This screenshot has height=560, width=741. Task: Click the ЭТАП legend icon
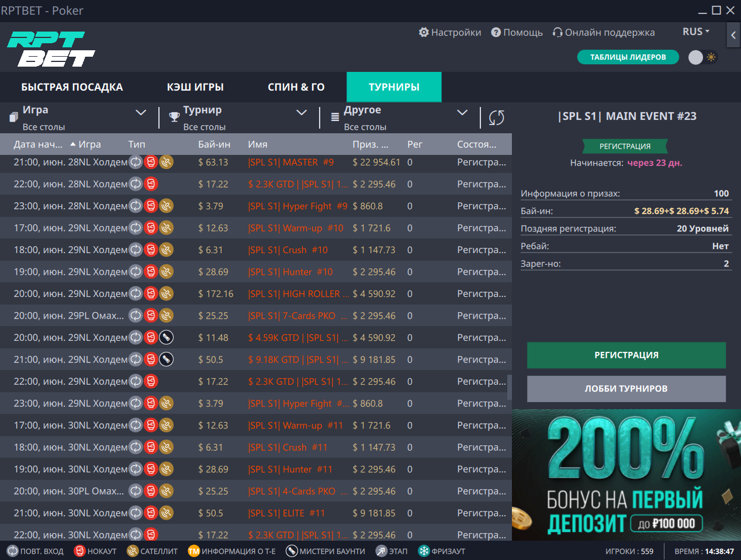pos(380,550)
